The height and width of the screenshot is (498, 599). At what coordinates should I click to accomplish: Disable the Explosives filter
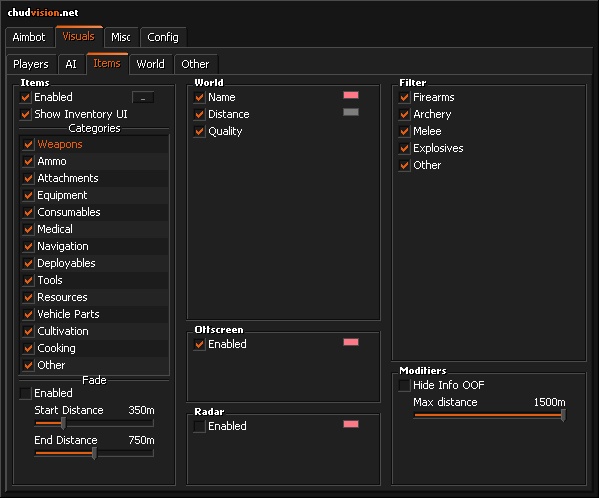[404, 148]
